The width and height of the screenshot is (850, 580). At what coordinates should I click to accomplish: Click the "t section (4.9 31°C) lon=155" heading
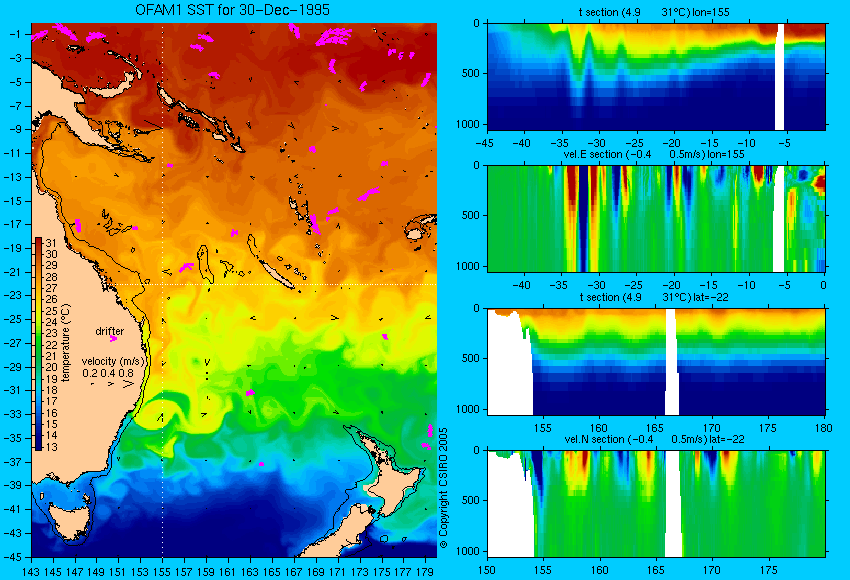point(654,12)
